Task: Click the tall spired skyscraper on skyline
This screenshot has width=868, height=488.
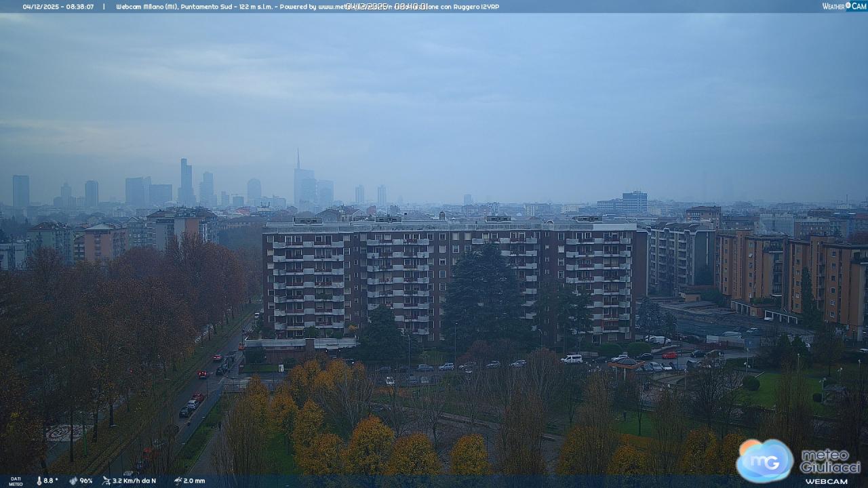Action: pos(298,180)
